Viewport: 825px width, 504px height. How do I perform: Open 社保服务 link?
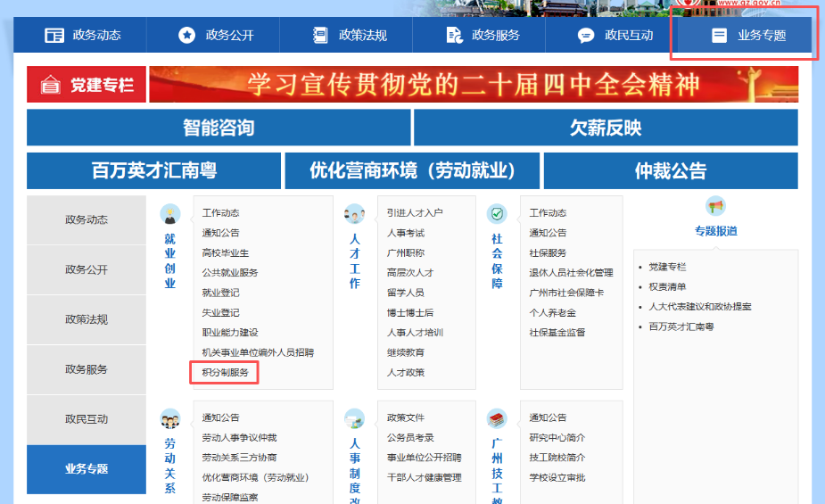548,253
